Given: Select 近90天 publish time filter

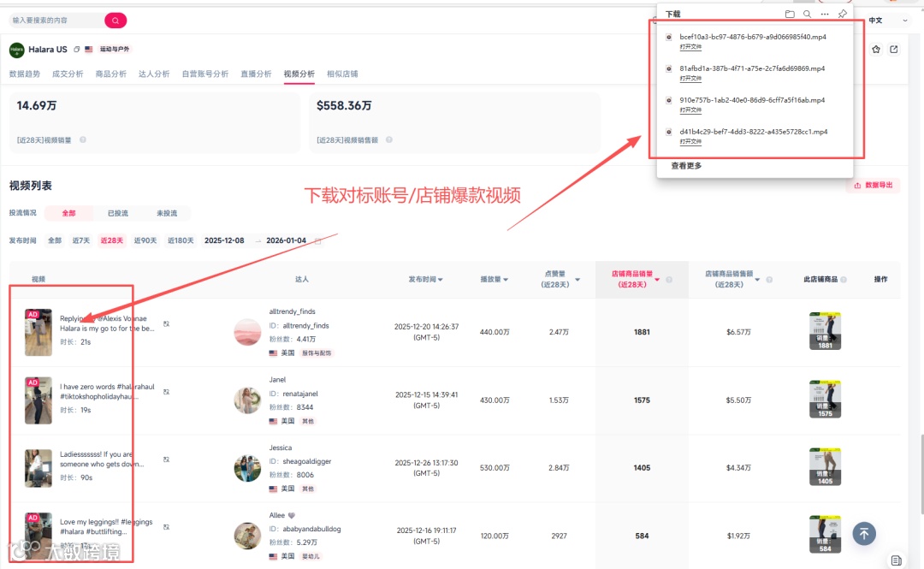Looking at the screenshot, I should (x=145, y=240).
